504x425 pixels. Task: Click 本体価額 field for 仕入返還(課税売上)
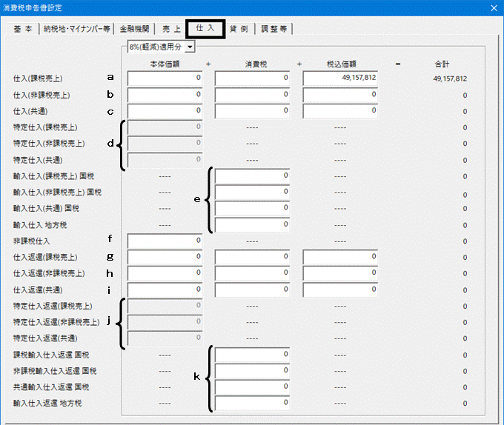tap(165, 257)
